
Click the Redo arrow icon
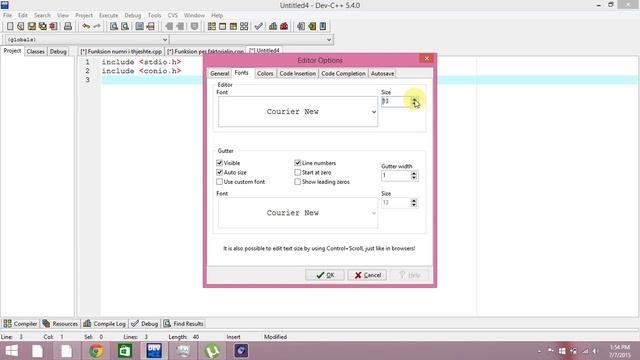[x=97, y=27]
